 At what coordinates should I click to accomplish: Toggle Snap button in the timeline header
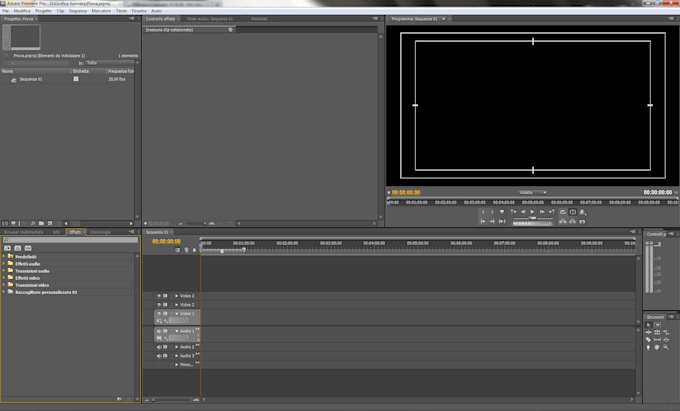tap(177, 250)
